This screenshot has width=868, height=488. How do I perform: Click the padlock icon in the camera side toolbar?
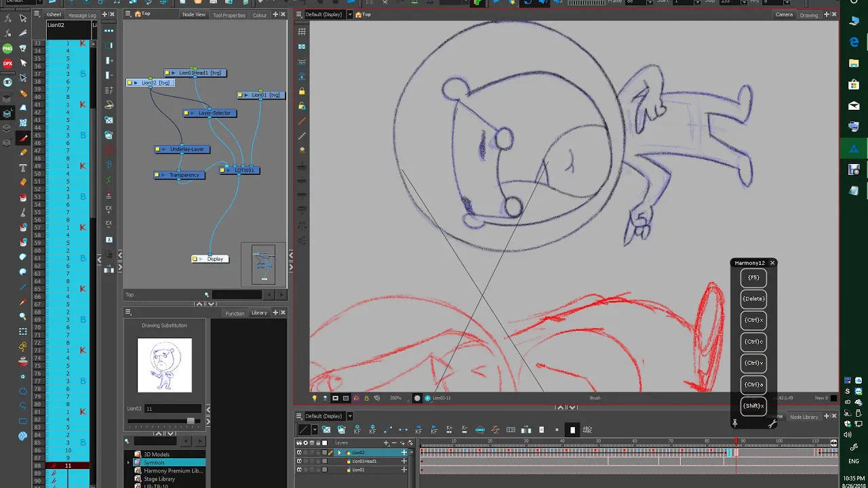302,91
